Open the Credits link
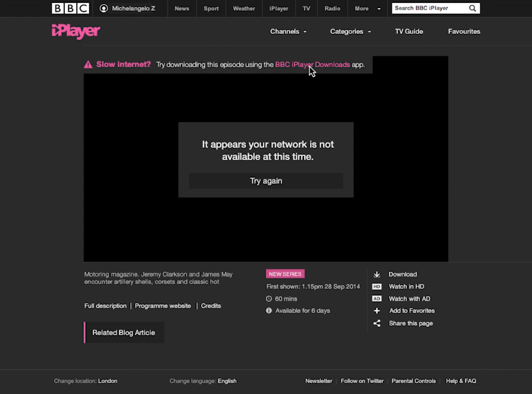This screenshot has height=394, width=532. [211, 306]
